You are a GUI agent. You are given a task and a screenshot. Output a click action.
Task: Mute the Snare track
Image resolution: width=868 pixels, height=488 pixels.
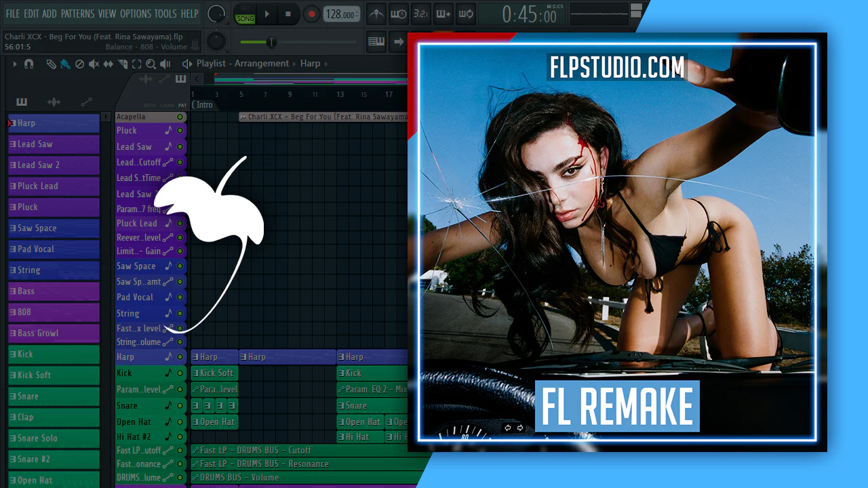click(x=180, y=405)
